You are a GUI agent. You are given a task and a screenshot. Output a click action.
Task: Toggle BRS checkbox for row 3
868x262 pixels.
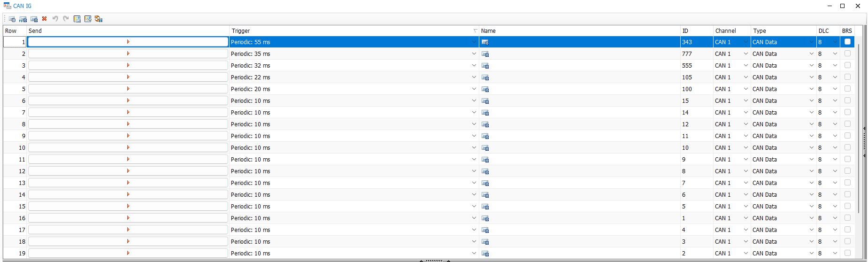[x=847, y=65]
